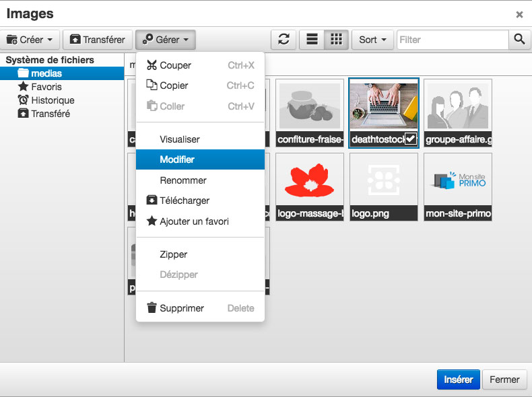Click the search magnifier icon

point(519,40)
